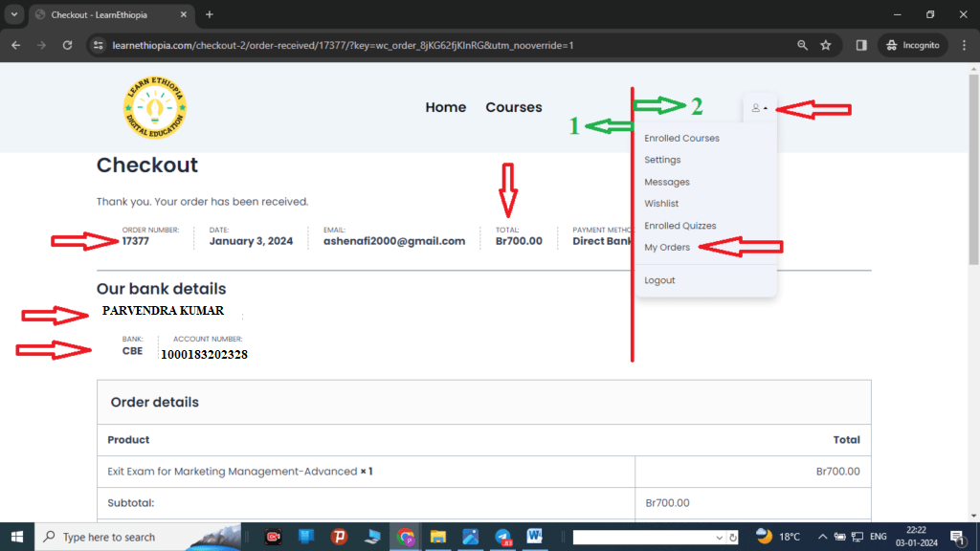Screen dimensions: 980x551
Task: Switch to Chrome in the taskbar
Action: (x=406, y=537)
